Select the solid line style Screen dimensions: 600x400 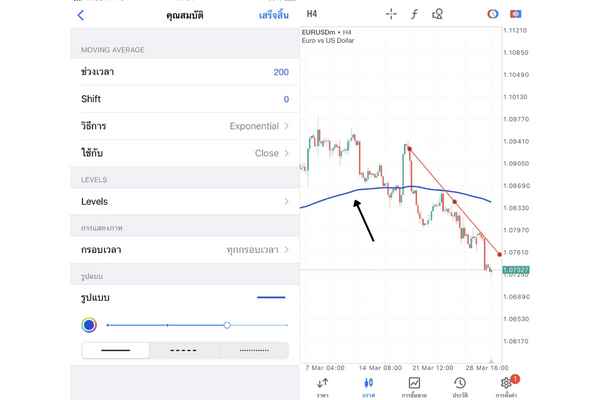coord(116,351)
